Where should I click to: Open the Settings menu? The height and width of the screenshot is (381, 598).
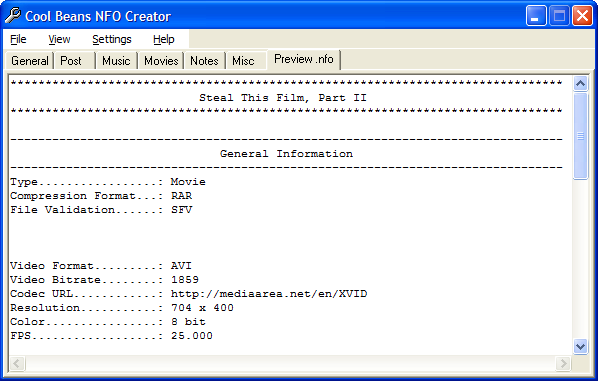coord(112,39)
